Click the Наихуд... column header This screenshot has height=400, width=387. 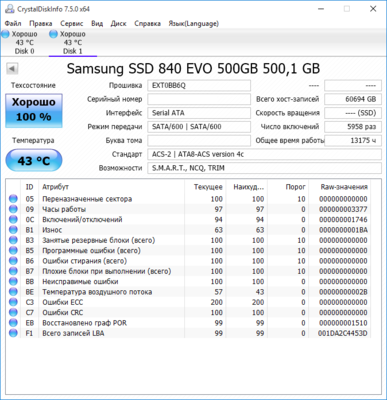tap(247, 187)
